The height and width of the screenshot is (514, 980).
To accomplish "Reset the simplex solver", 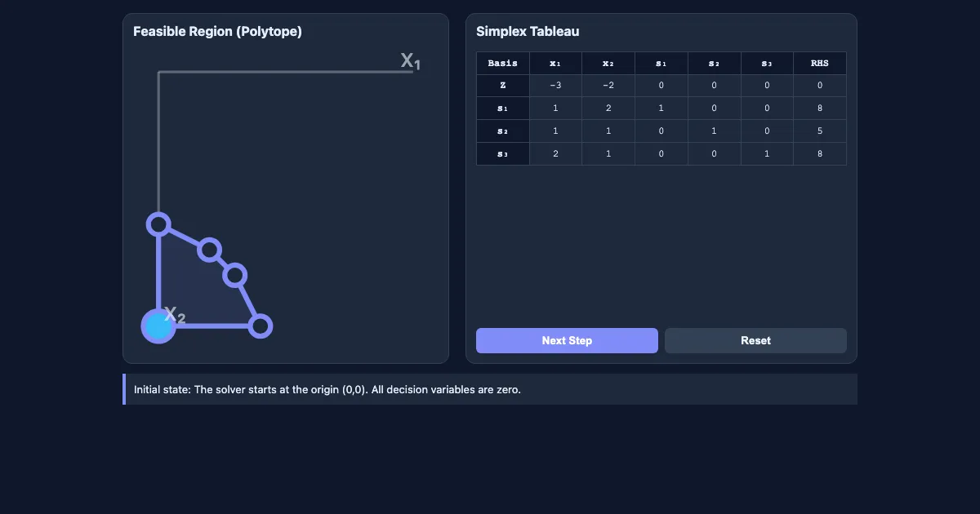I will [x=755, y=340].
